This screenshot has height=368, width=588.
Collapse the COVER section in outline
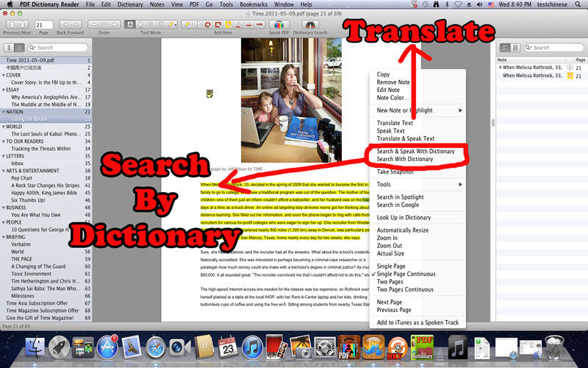pos(4,75)
